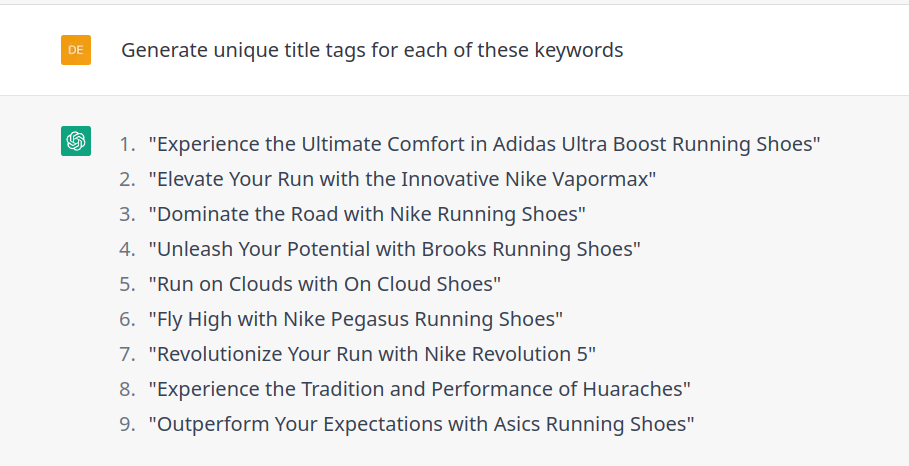Click list number 2 marker
Viewport: 909px width, 466px height.
[x=127, y=179]
